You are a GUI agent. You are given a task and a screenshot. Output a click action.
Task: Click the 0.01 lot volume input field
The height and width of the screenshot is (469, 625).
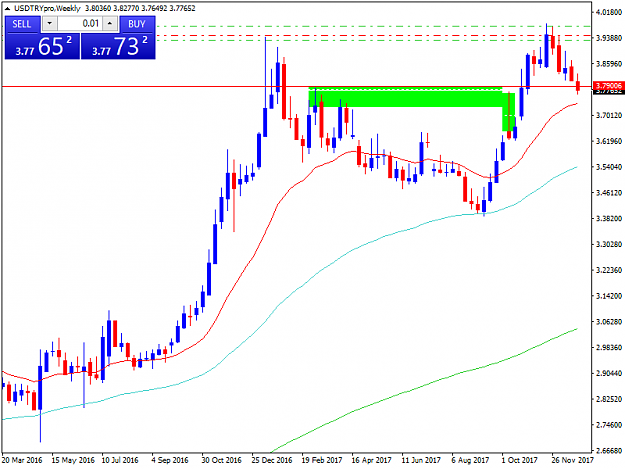click(80, 24)
